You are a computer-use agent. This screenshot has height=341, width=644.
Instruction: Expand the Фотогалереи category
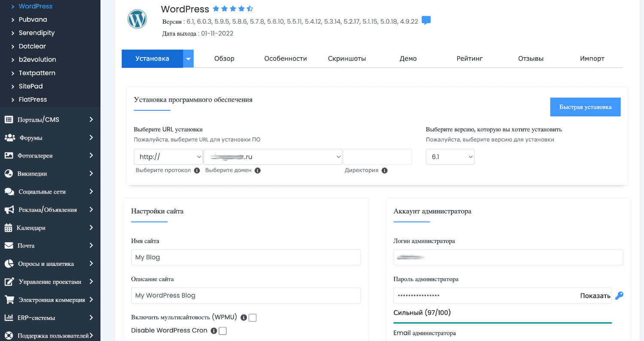click(91, 155)
